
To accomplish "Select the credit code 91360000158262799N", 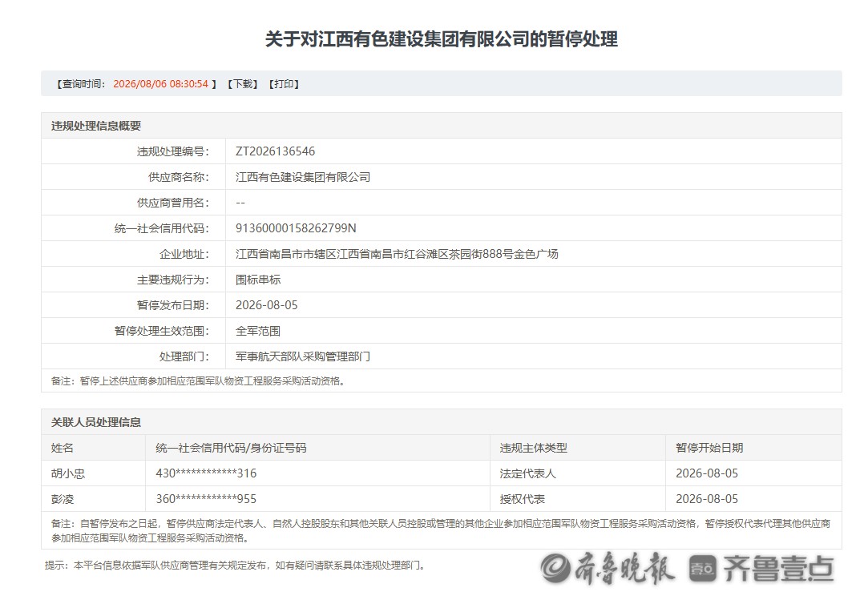I will pos(296,228).
